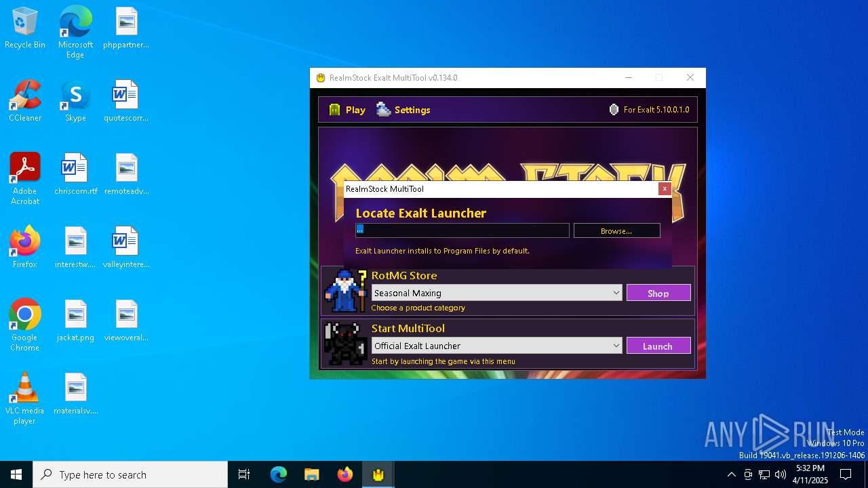This screenshot has height=488, width=868.
Task: Click the Shop button
Action: tap(658, 293)
